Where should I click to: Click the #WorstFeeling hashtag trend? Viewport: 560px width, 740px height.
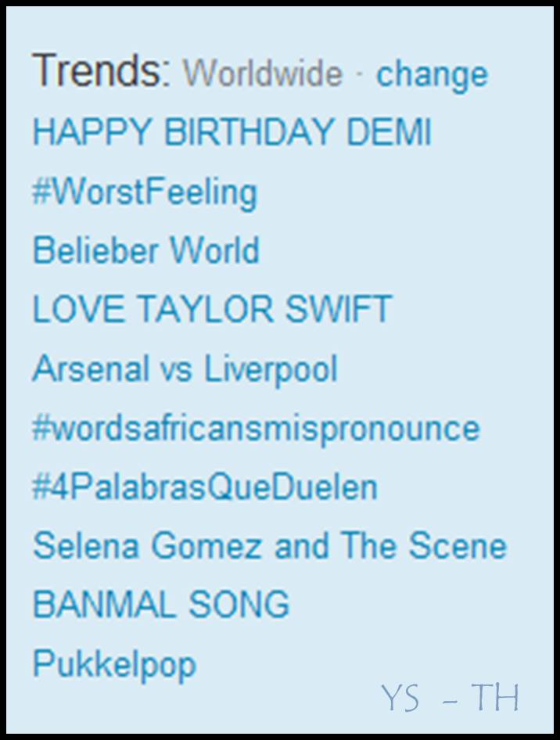(x=145, y=192)
